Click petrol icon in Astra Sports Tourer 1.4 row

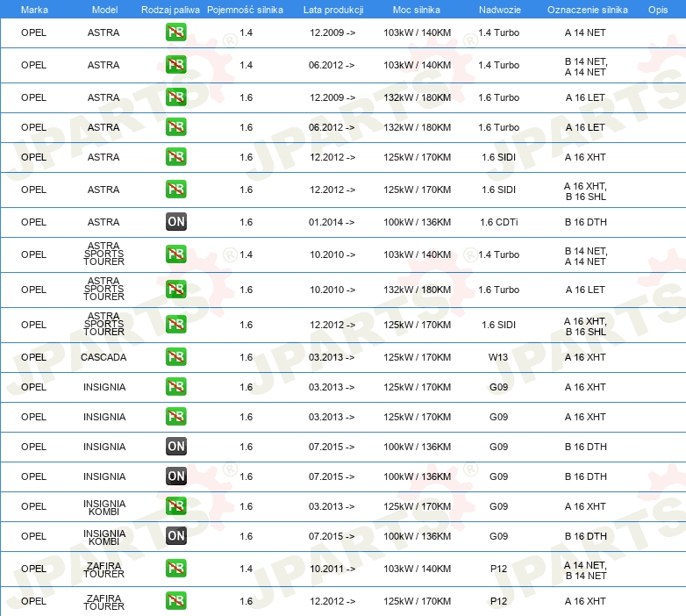[175, 254]
